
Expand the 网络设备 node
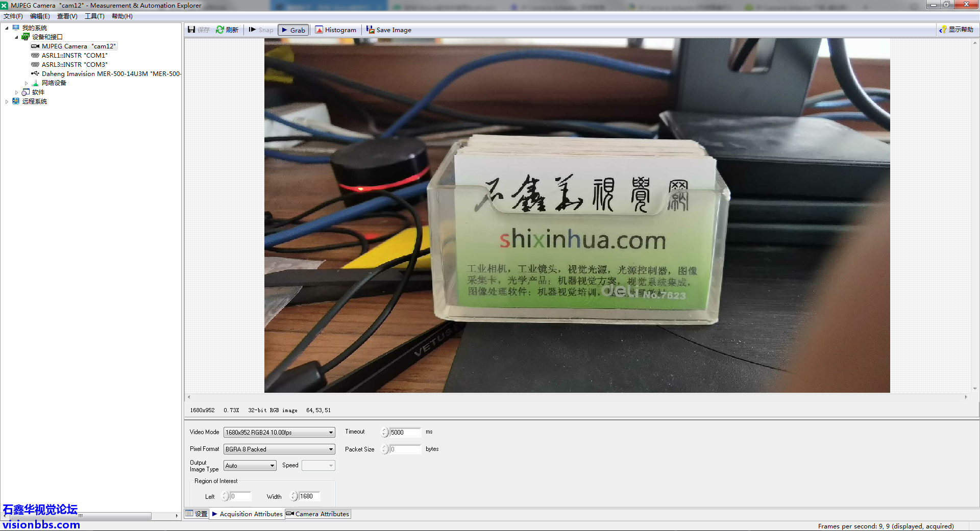[26, 83]
